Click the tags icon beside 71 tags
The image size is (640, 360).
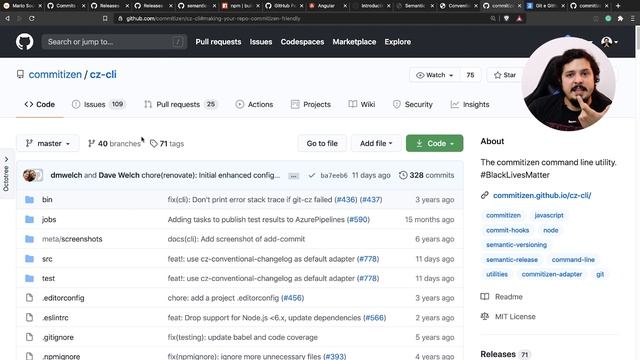click(153, 144)
